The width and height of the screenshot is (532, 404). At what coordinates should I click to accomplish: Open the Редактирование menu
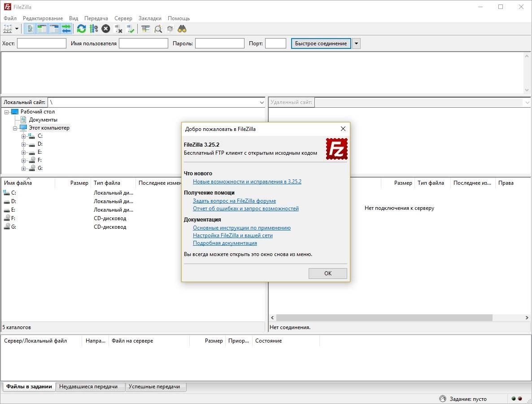coord(43,18)
